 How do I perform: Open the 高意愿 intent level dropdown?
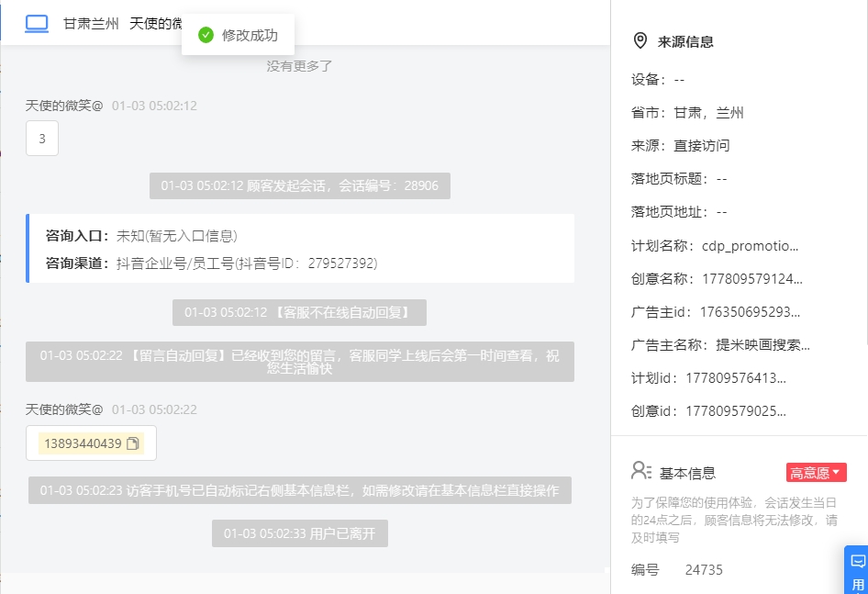point(816,473)
